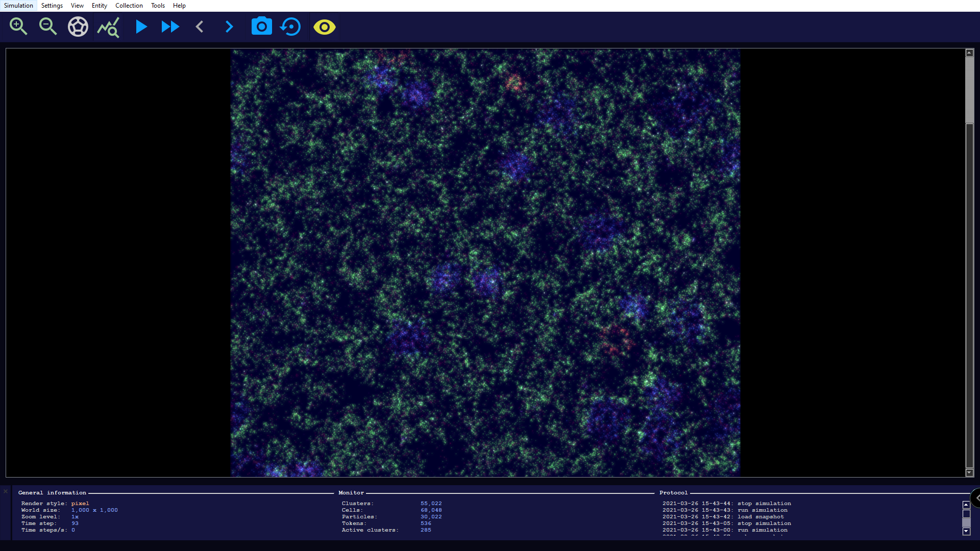
Task: Open the Collection menu
Action: point(129,6)
